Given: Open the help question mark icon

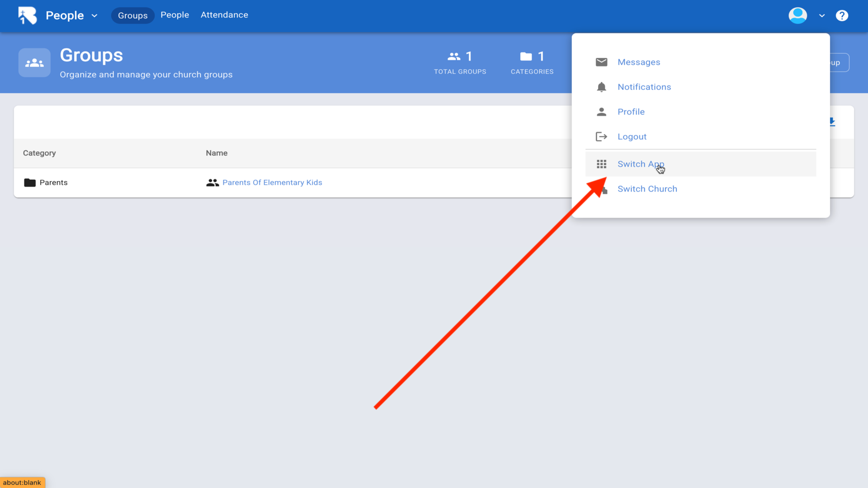Looking at the screenshot, I should [842, 15].
